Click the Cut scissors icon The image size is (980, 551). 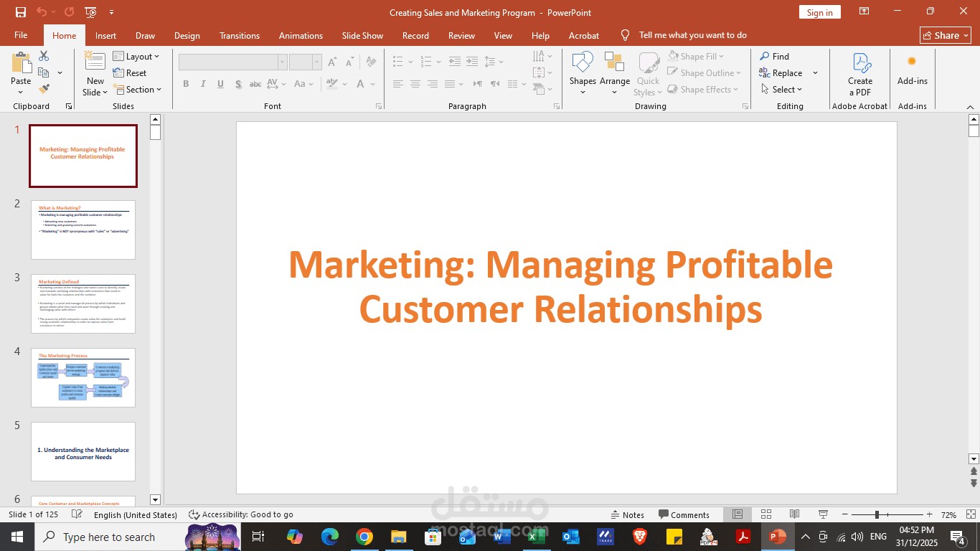(x=44, y=56)
